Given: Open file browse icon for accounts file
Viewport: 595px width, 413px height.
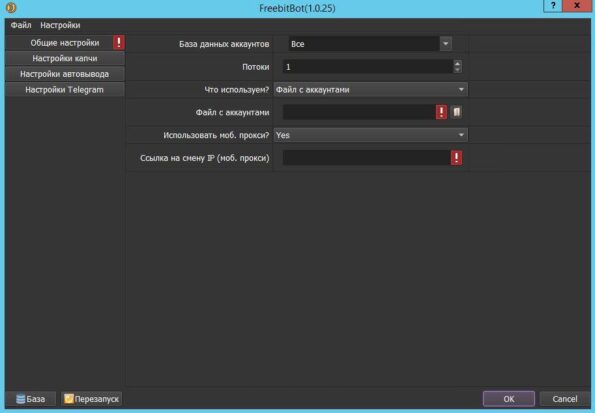Looking at the screenshot, I should click(x=456, y=112).
